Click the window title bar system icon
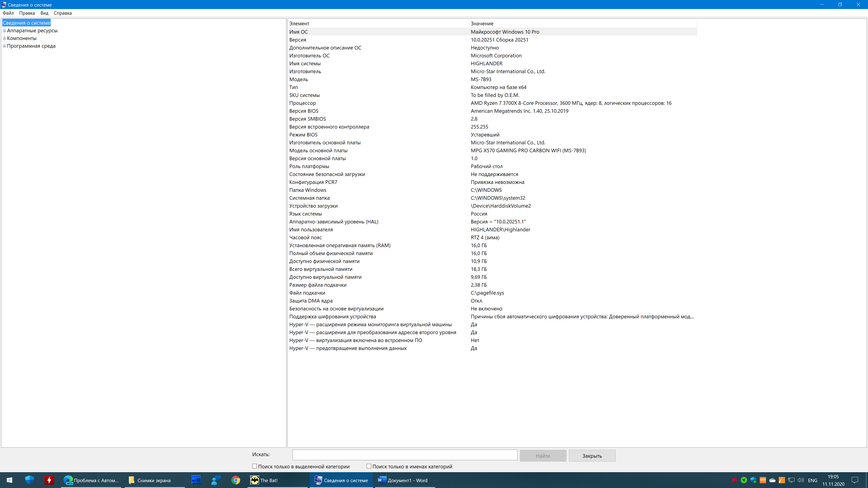This screenshot has width=868, height=488. point(4,4)
